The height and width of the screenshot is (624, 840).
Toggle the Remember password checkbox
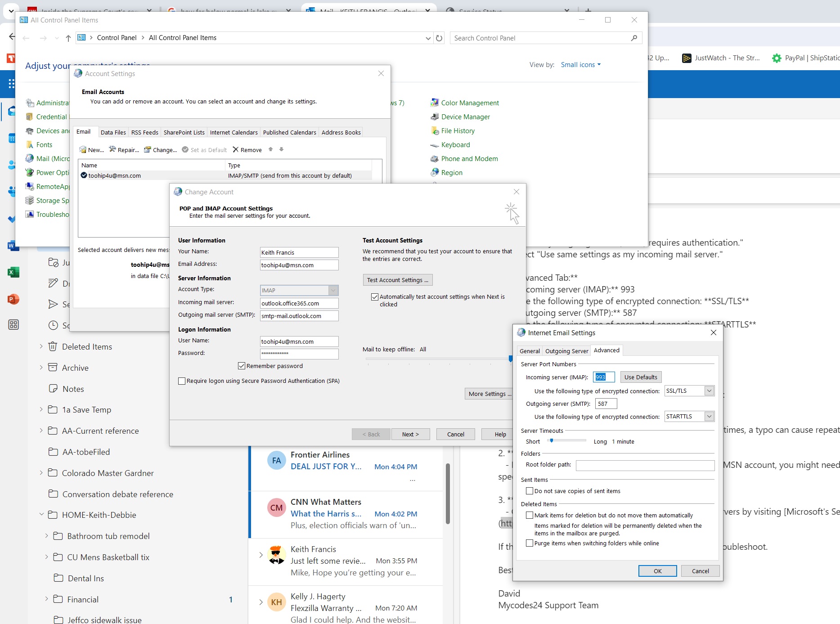[x=242, y=366]
